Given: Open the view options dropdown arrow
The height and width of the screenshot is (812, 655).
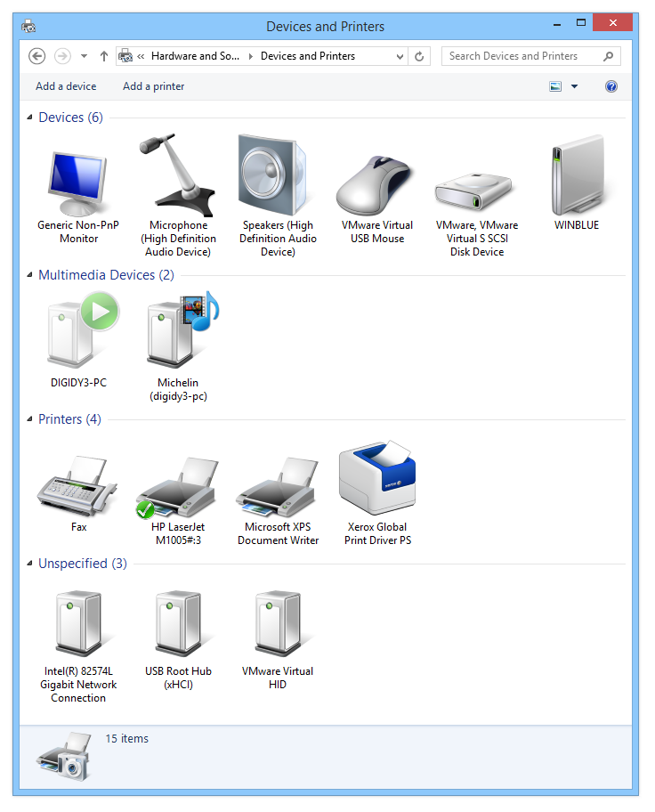Looking at the screenshot, I should tap(574, 86).
